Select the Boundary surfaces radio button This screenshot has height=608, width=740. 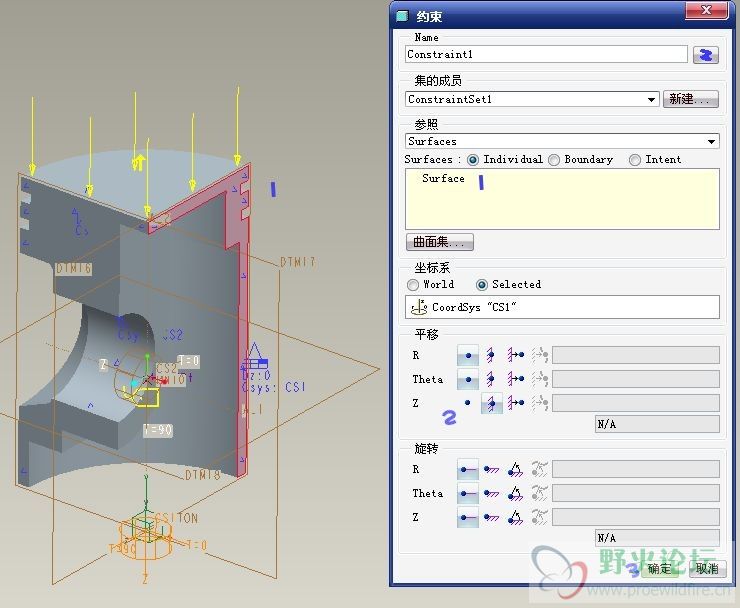click(554, 160)
